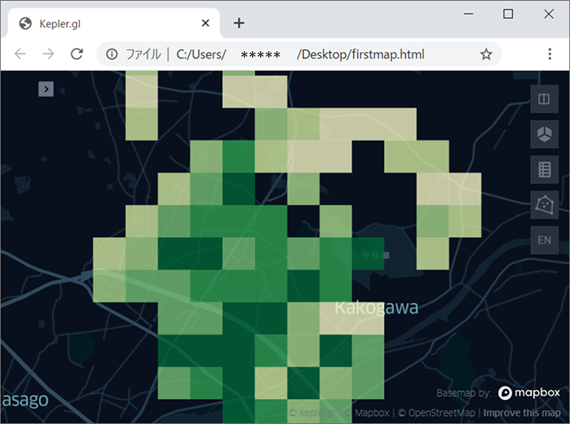The image size is (570, 424).
Task: Open Chrome three-dot menu
Action: [x=550, y=54]
